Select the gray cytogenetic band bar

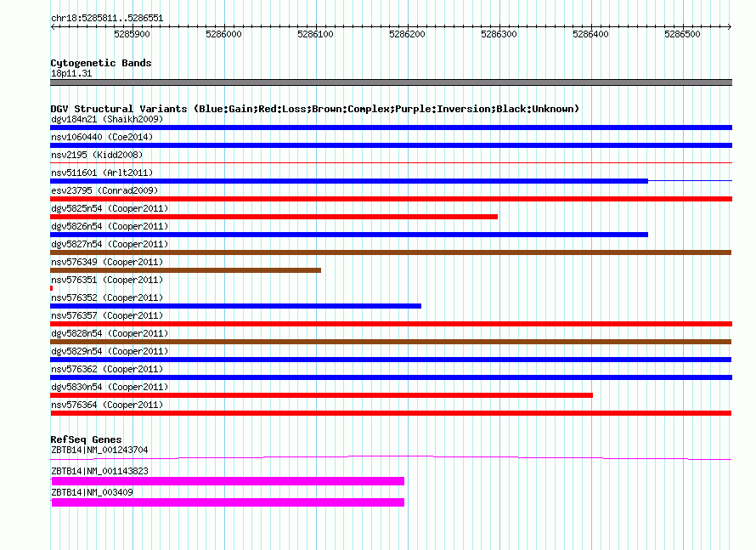click(391, 82)
